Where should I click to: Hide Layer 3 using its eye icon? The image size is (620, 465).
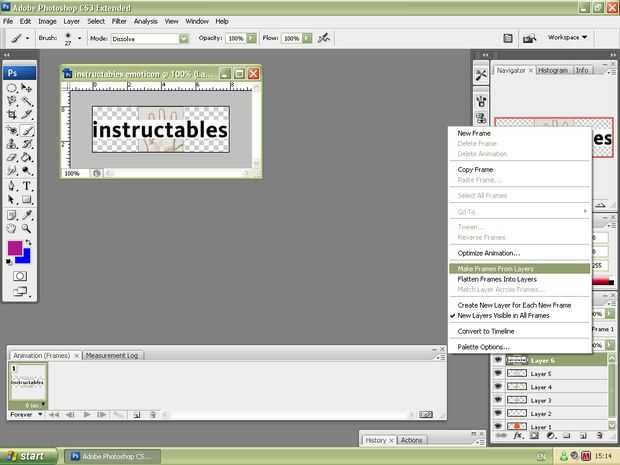[498, 400]
